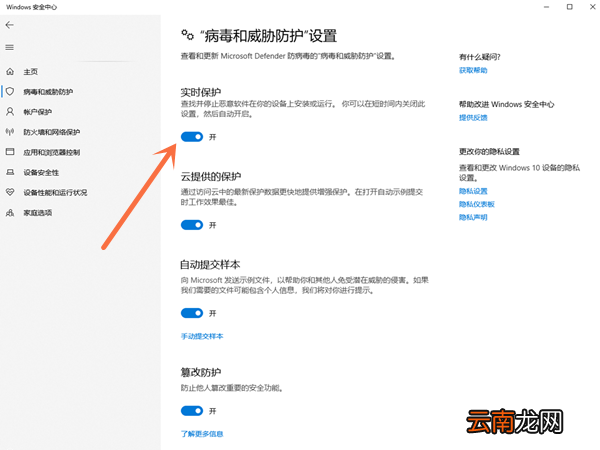Go to 应用和浏览器控制
The image size is (600, 450).
coord(52,152)
